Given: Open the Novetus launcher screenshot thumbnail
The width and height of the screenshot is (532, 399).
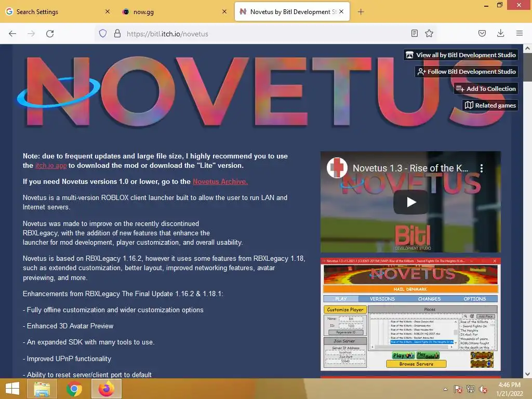Looking at the screenshot, I should 410,314.
